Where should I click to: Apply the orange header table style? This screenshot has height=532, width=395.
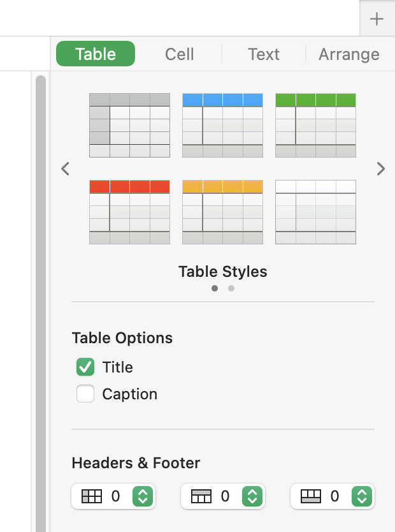click(222, 212)
